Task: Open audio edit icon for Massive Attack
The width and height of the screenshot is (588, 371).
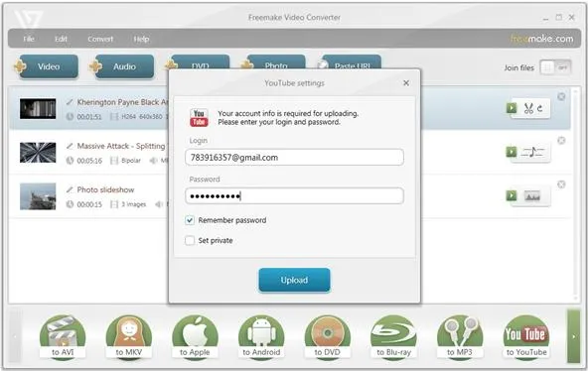Action: click(532, 152)
